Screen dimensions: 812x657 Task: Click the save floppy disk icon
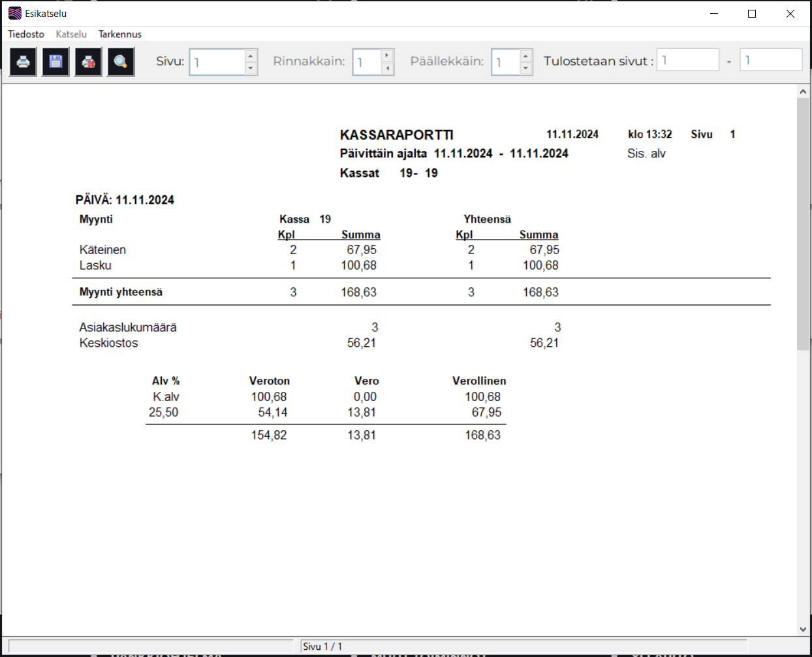(x=55, y=62)
